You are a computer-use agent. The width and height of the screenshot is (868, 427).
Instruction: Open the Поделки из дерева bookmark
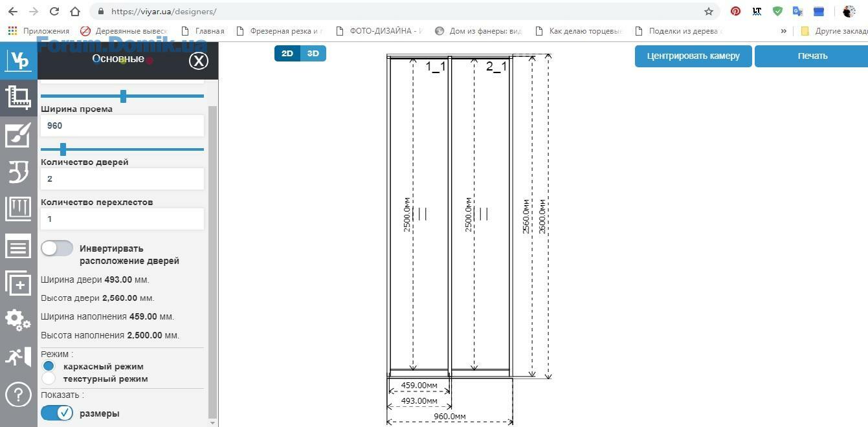coord(678,31)
